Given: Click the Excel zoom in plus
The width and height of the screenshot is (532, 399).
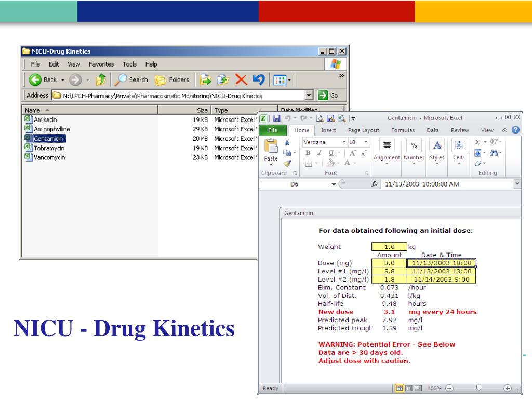Looking at the screenshot, I should [x=507, y=388].
